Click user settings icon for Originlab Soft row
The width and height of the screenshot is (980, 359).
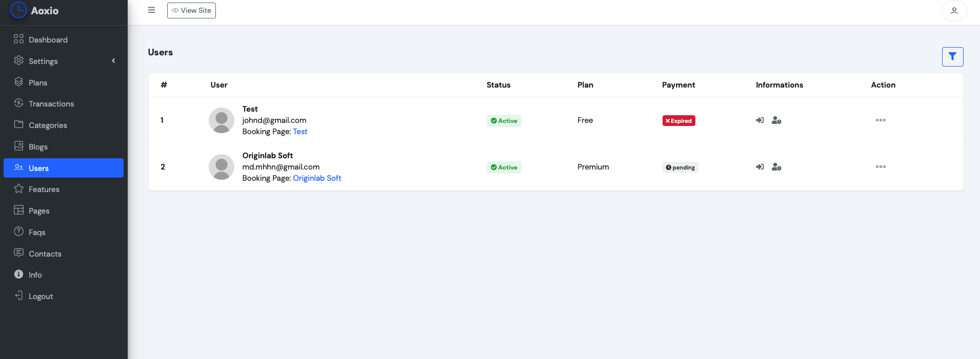coord(776,167)
